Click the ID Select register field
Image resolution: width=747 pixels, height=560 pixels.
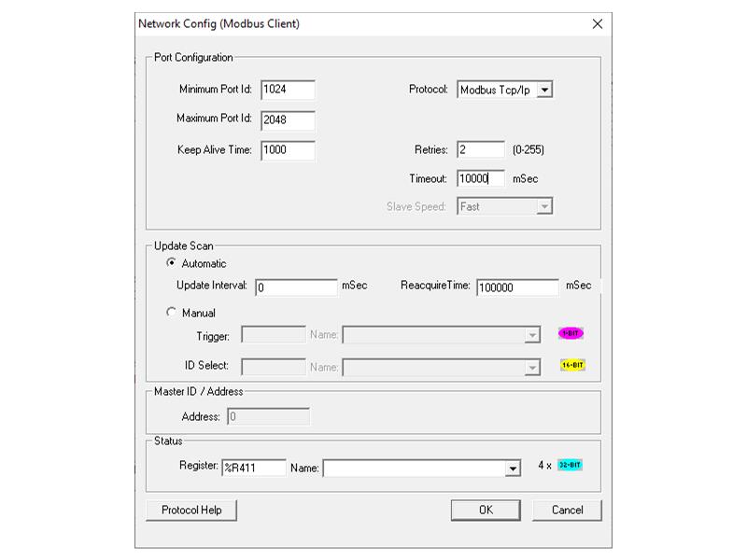[274, 367]
